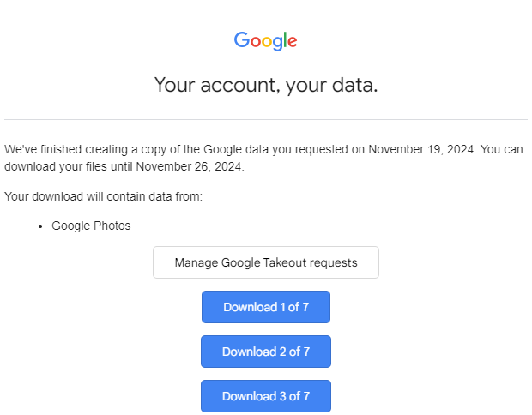Click the Google logo at the top
This screenshot has width=532, height=415.
[x=266, y=40]
